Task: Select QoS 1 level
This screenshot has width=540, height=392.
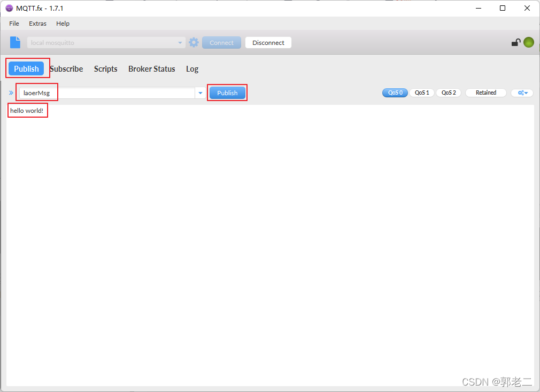Action: pyautogui.click(x=422, y=93)
